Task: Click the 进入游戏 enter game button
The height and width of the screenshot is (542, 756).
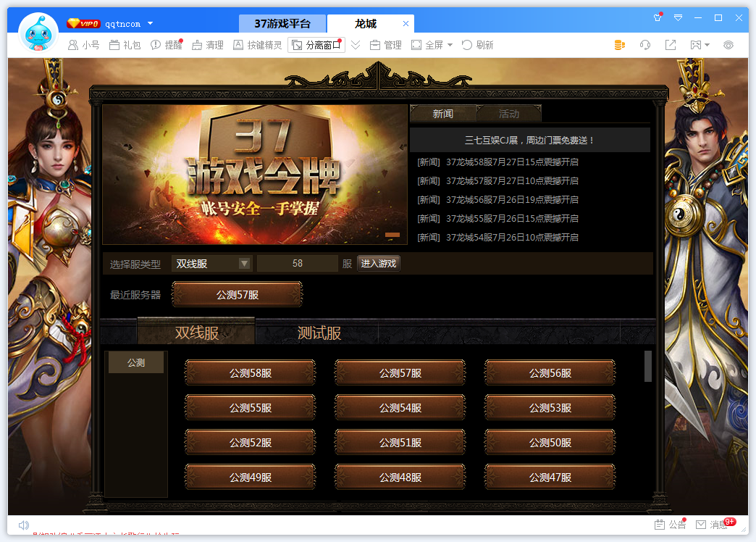Action: (379, 264)
